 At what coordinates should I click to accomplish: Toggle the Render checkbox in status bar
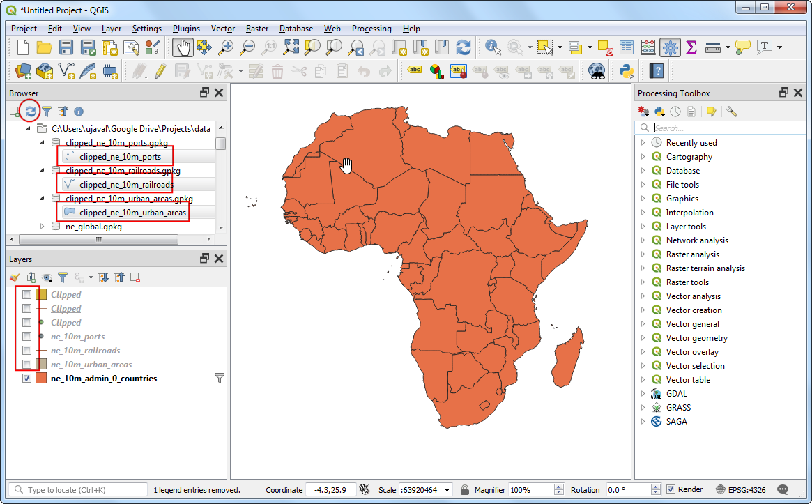[x=671, y=489]
